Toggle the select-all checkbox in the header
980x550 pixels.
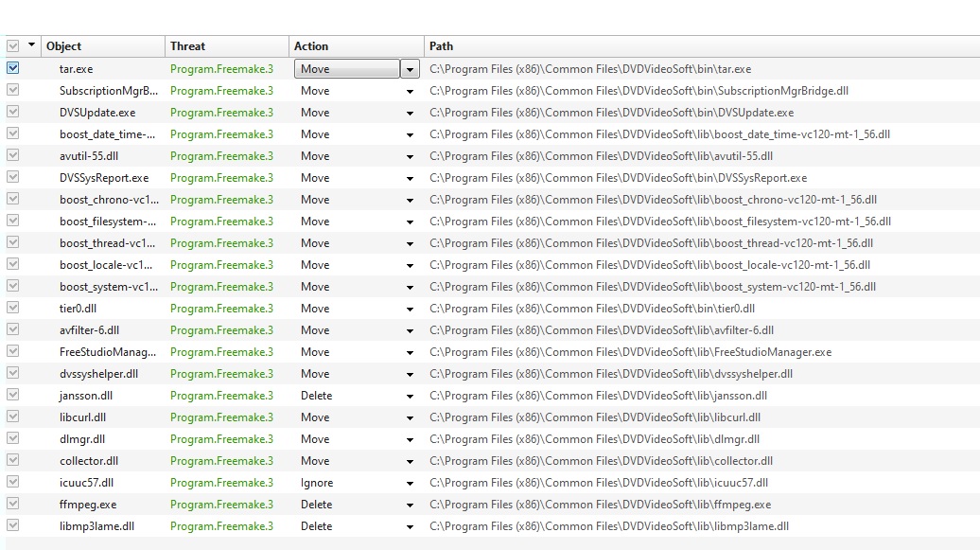pyautogui.click(x=12, y=46)
